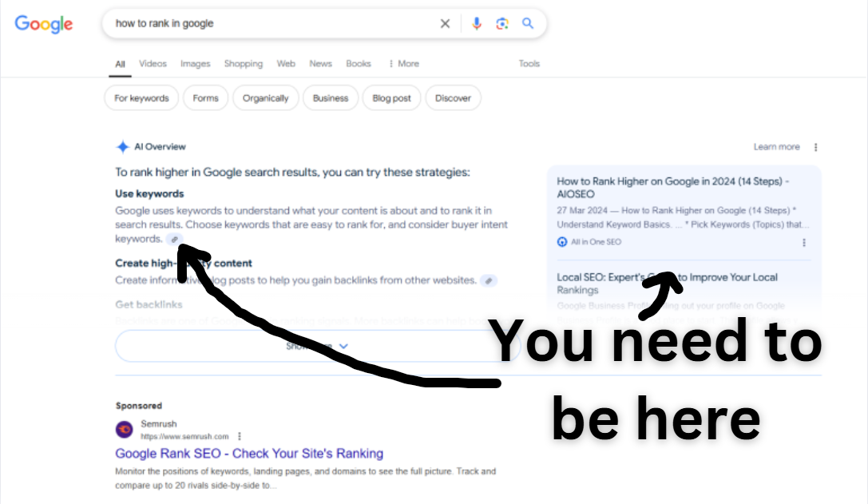Switch to the News tab
This screenshot has height=504, width=868.
click(320, 64)
